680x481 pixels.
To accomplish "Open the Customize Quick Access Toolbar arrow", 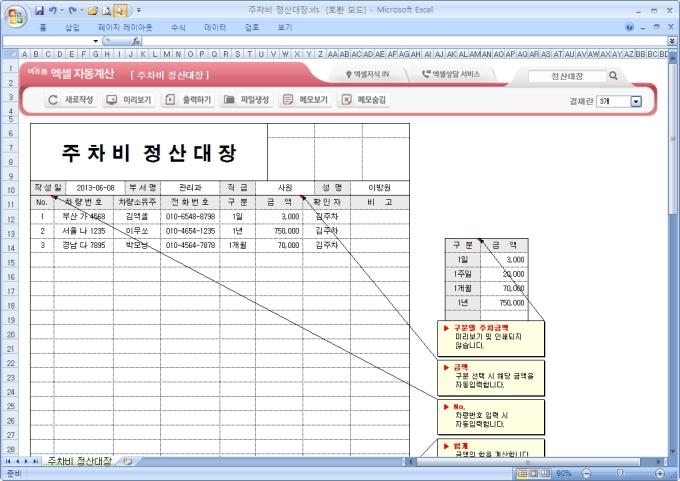I will click(139, 10).
